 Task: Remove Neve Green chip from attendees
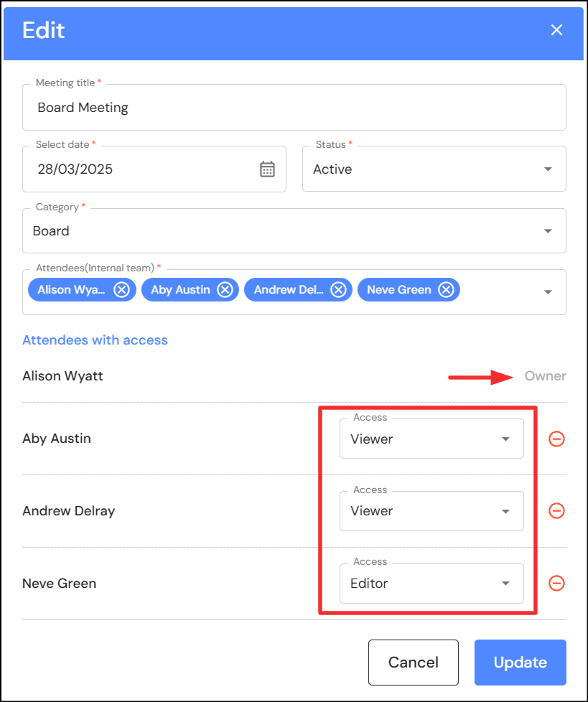coord(446,290)
